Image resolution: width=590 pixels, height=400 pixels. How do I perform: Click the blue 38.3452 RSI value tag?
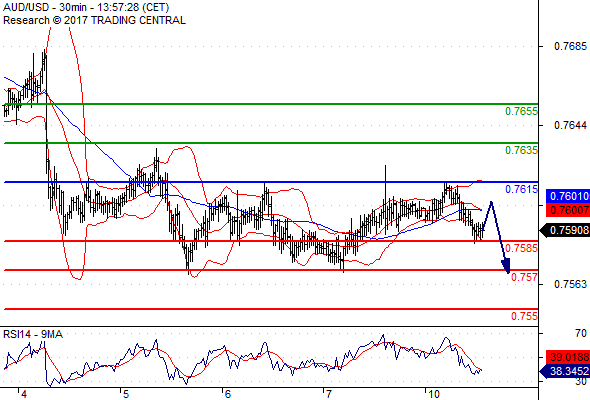565,372
